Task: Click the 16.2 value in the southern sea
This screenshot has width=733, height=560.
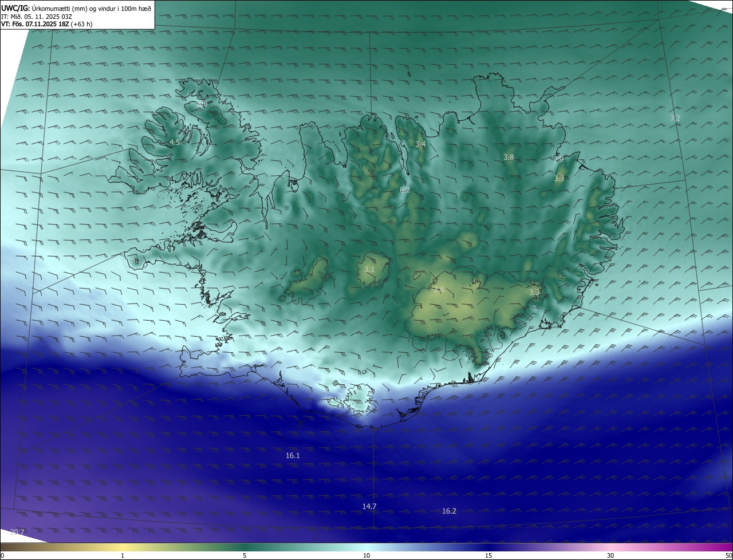Action: [449, 511]
